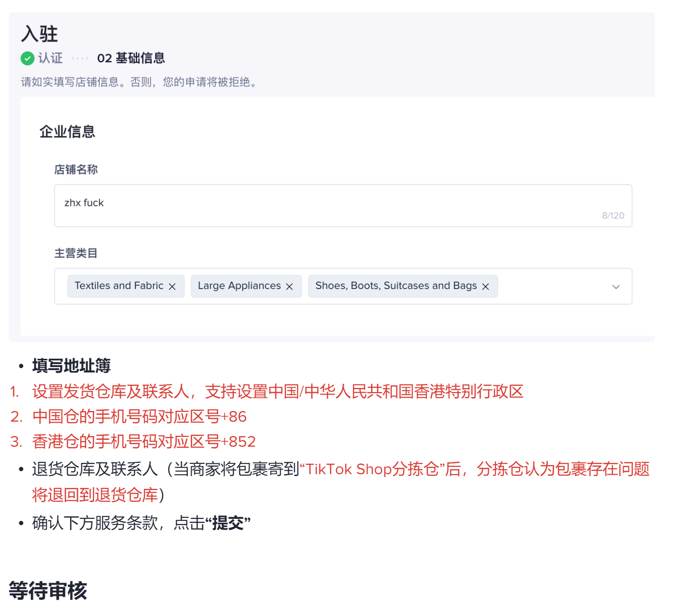Click the 8/120 character counter
690x616 pixels.
pyautogui.click(x=613, y=215)
